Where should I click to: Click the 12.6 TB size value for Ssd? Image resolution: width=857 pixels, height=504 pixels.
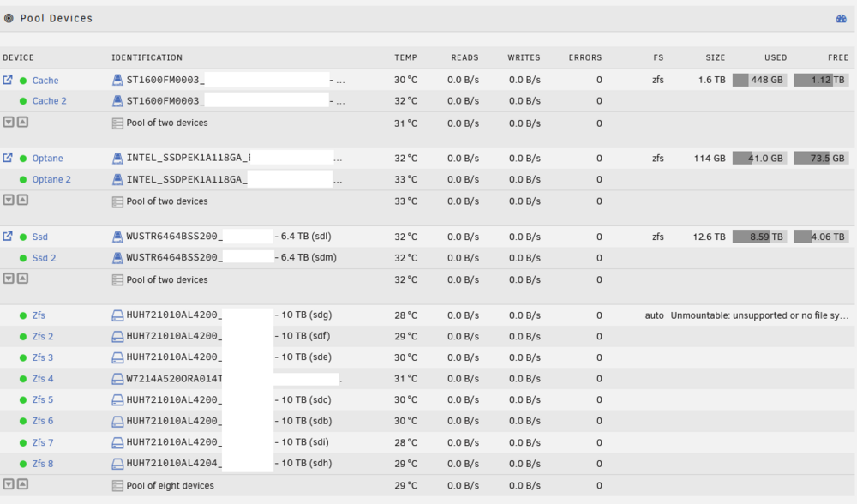710,237
